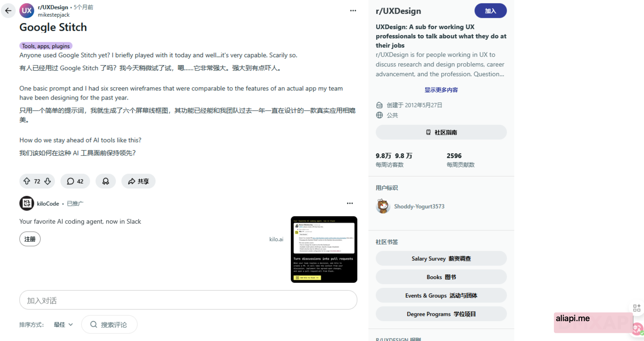644x341 pixels.
Task: Open the Salary Survey 薪资调查 bookmark
Action: click(x=441, y=258)
